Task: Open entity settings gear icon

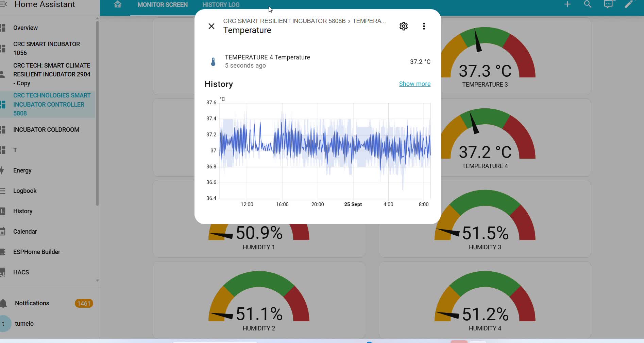Action: click(x=403, y=26)
